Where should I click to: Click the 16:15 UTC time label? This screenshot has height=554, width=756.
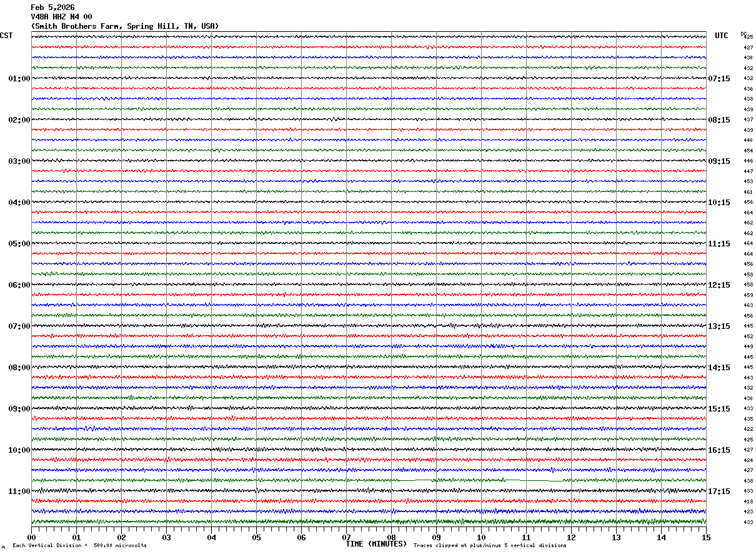pos(719,450)
